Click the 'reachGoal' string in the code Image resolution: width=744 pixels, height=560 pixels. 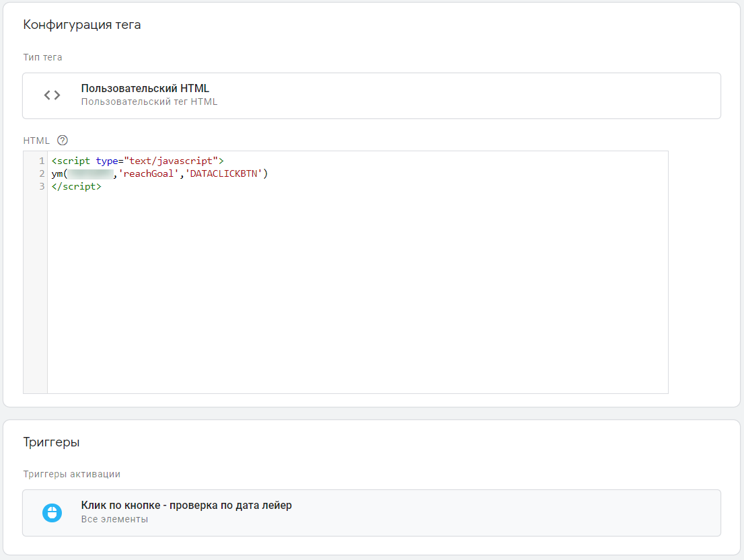pyautogui.click(x=149, y=173)
